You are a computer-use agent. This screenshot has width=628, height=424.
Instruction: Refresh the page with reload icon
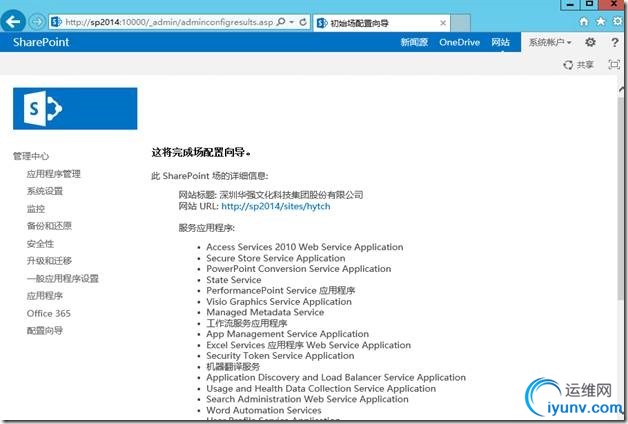pyautogui.click(x=303, y=22)
